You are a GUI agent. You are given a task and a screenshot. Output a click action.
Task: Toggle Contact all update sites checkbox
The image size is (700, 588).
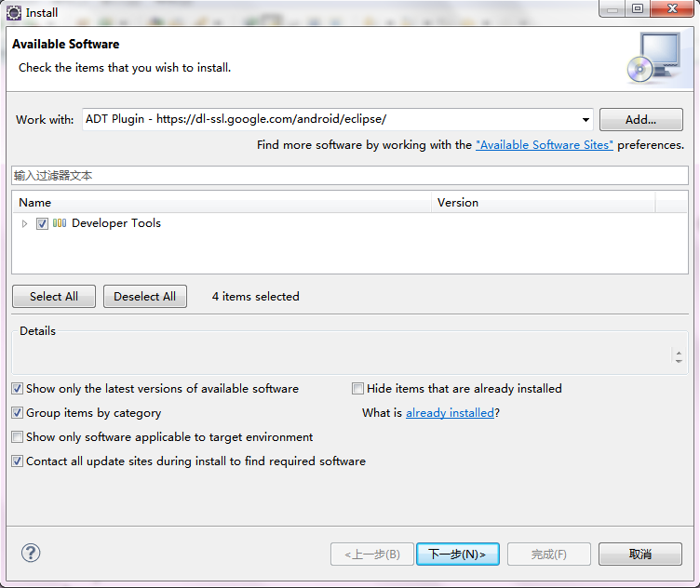pyautogui.click(x=17, y=461)
